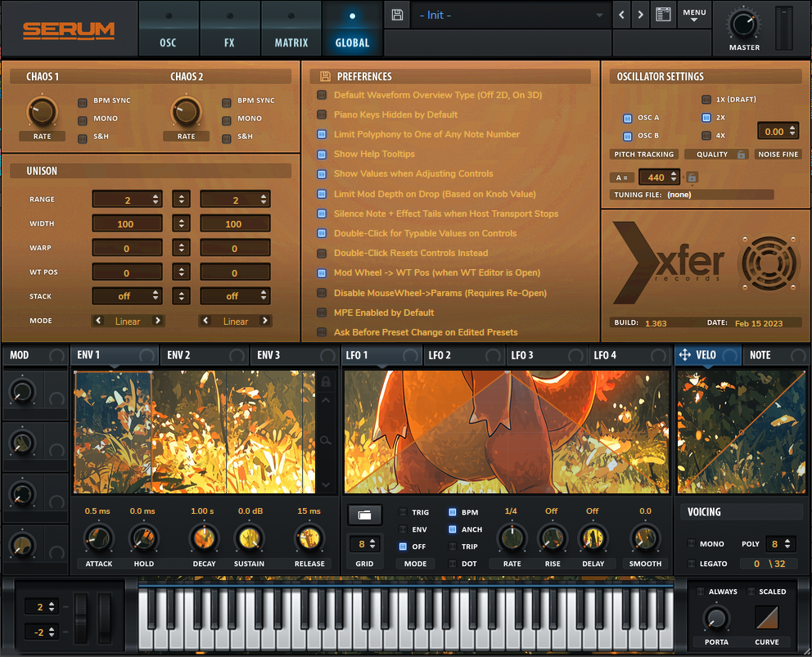The width and height of the screenshot is (812, 657).
Task: Select next unison mode for first oscillator
Action: click(x=158, y=321)
